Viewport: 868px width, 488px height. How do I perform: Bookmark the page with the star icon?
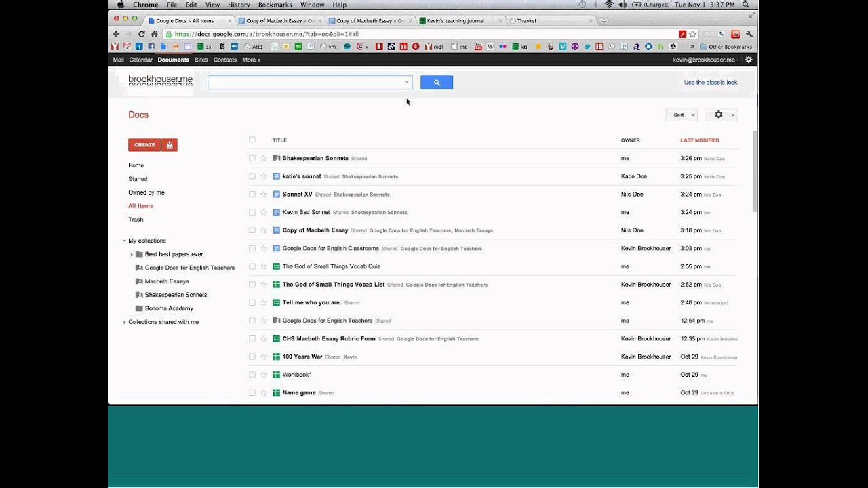(x=692, y=34)
